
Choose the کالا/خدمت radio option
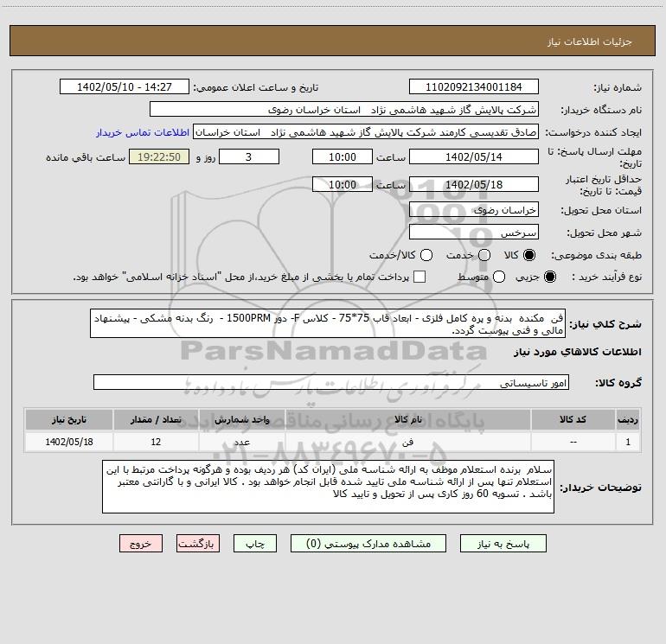[x=426, y=256]
